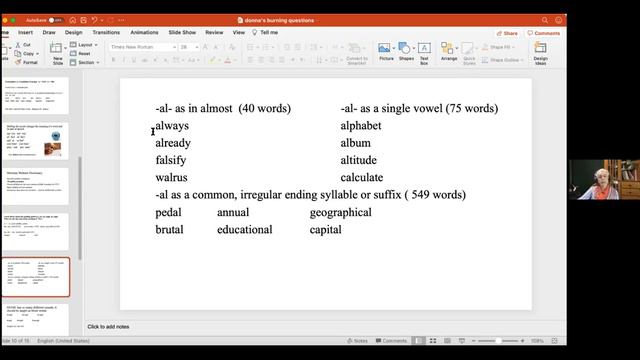
Task: Switch to the Draw tab
Action: coord(49,32)
